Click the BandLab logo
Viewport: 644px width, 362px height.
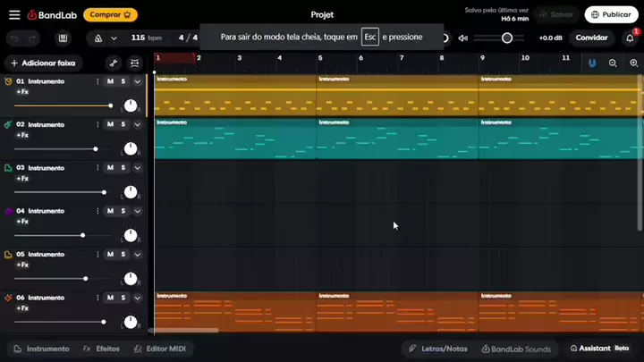52,15
